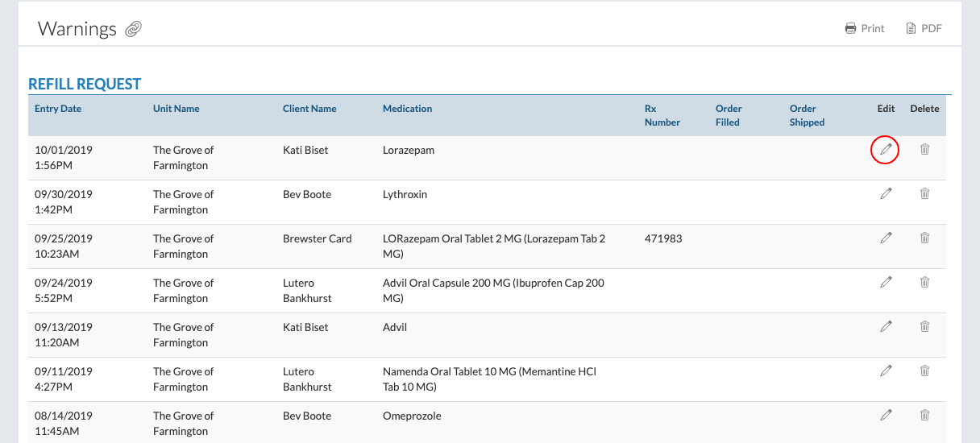Edit the Advil Oral Capsule refill entry
Image resolution: width=980 pixels, height=443 pixels.
click(x=886, y=282)
